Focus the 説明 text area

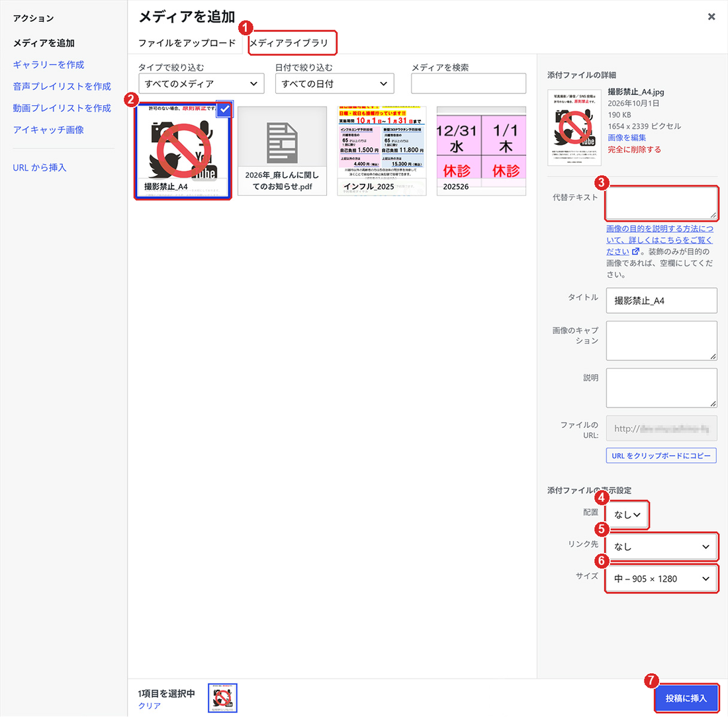(x=662, y=388)
